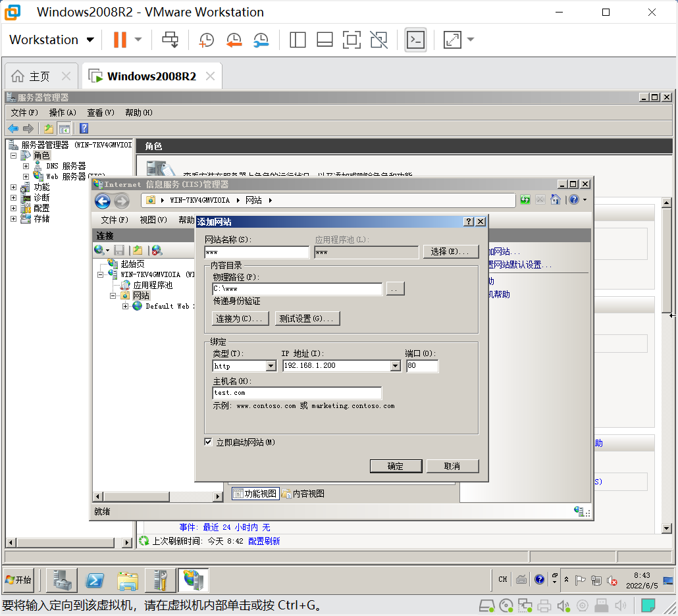Open the 帮助(H) menu in Server Manager
This screenshot has width=678, height=616.
[138, 113]
